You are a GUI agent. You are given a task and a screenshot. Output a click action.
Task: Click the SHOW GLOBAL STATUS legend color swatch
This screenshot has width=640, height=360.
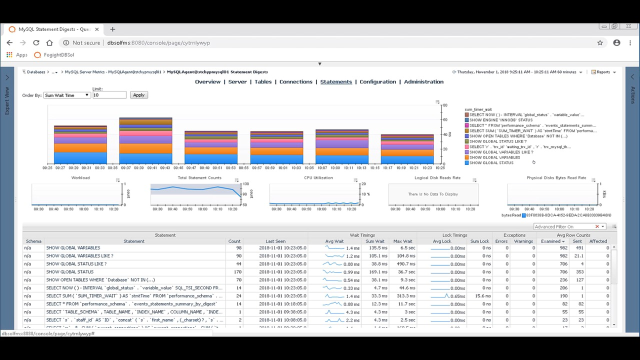point(467,163)
